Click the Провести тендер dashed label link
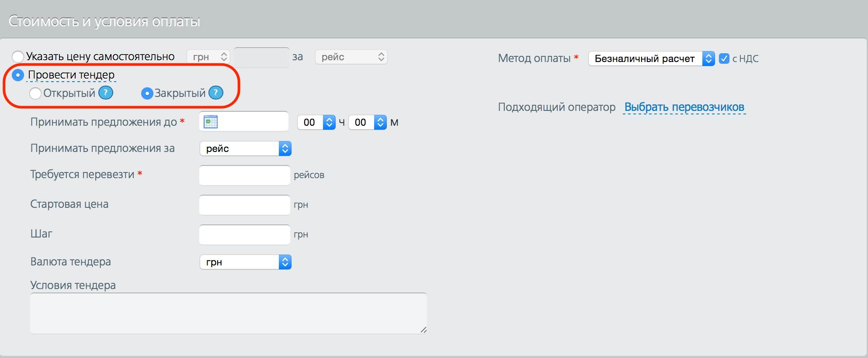This screenshot has height=358, width=868. coord(71,75)
